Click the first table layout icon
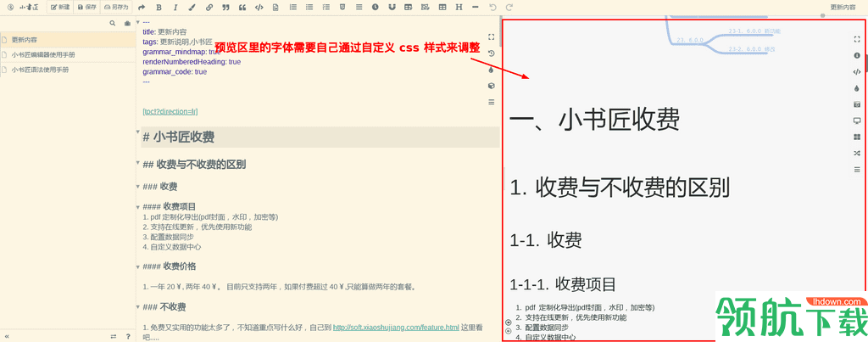 point(408,7)
